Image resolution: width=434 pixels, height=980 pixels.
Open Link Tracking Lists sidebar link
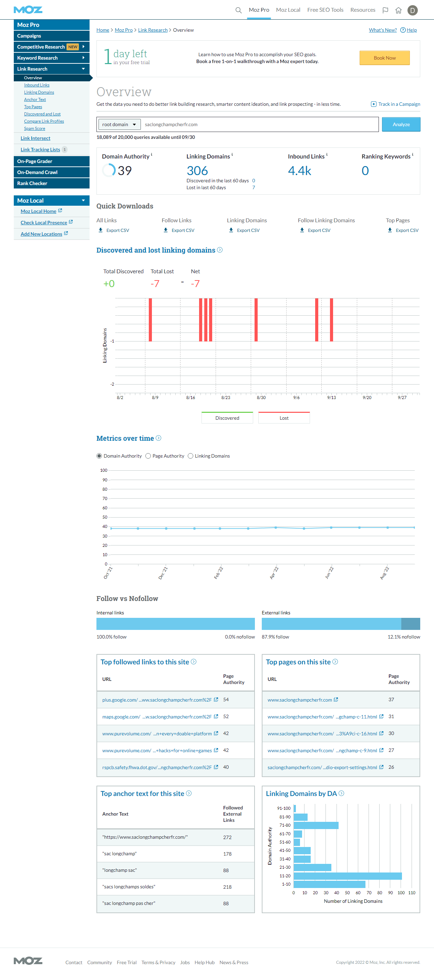click(x=40, y=150)
